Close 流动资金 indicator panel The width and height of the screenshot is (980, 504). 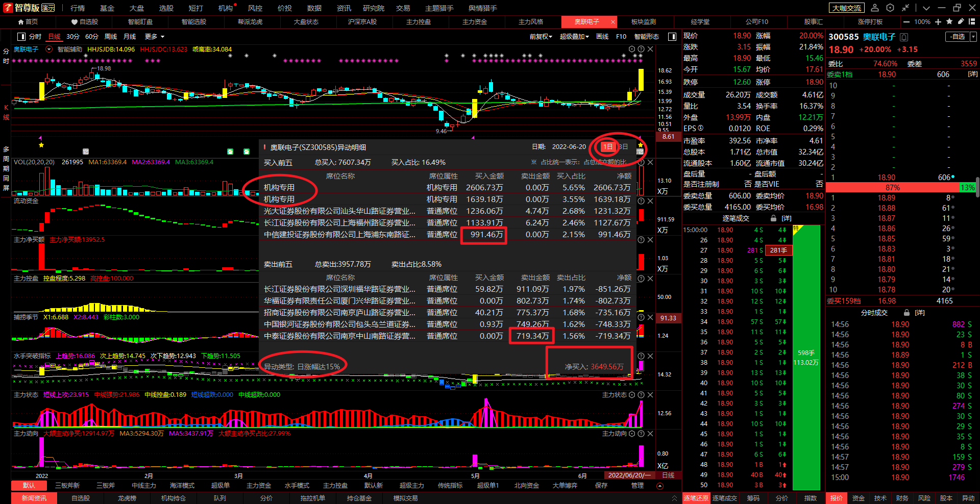click(650, 201)
